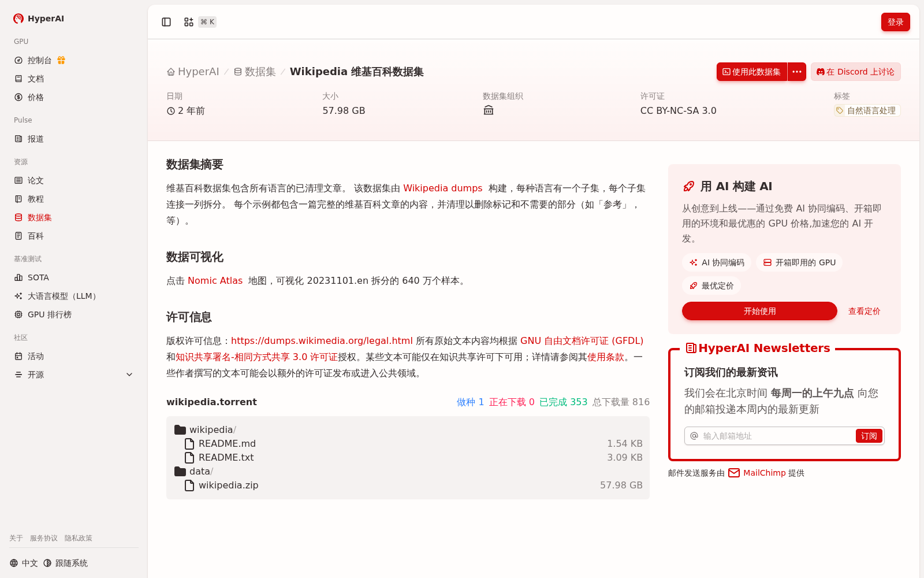Click the wikipedia.zip file icon
The image size is (924, 578).
pos(189,485)
